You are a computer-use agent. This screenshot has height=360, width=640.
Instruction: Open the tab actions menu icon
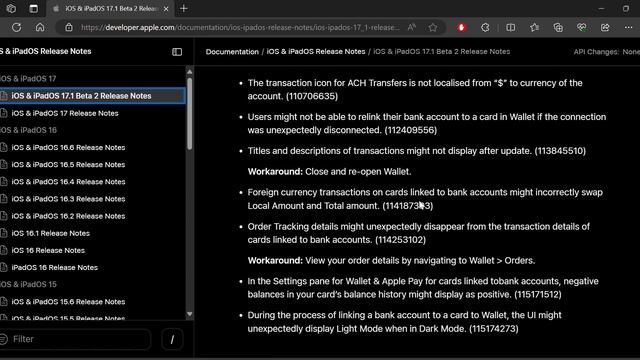[x=33, y=9]
